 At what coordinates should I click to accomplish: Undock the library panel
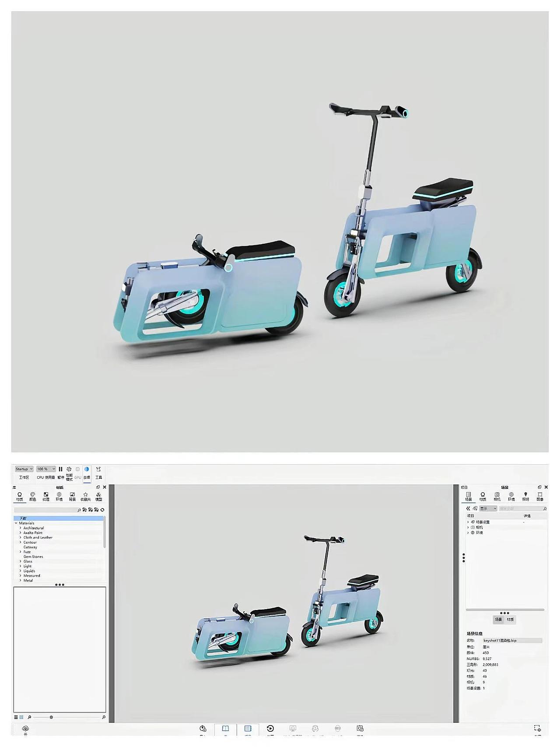point(98,487)
